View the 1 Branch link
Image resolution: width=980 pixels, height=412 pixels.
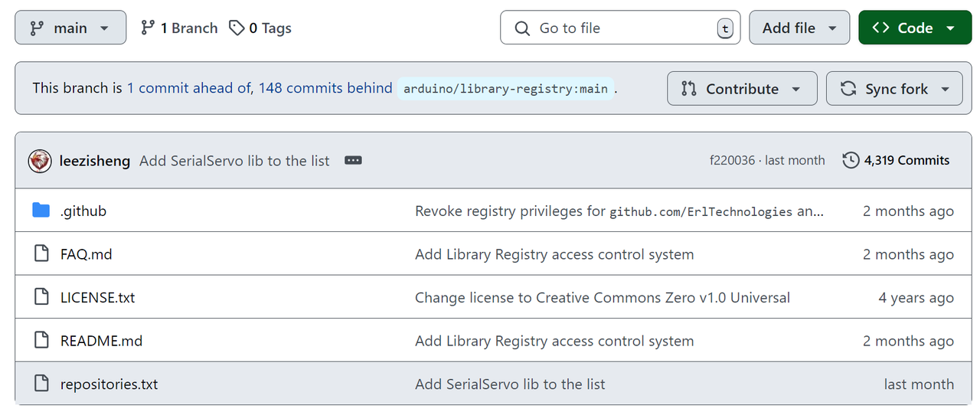click(x=180, y=28)
